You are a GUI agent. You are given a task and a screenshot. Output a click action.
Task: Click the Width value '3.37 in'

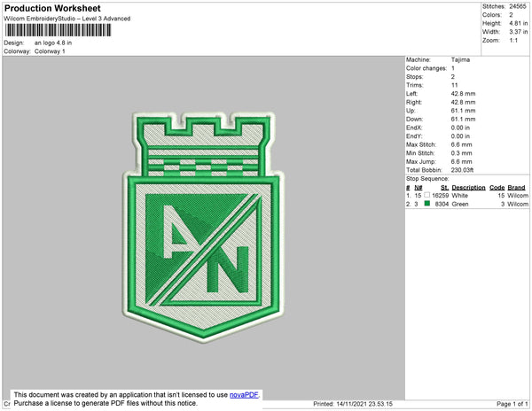[519, 32]
